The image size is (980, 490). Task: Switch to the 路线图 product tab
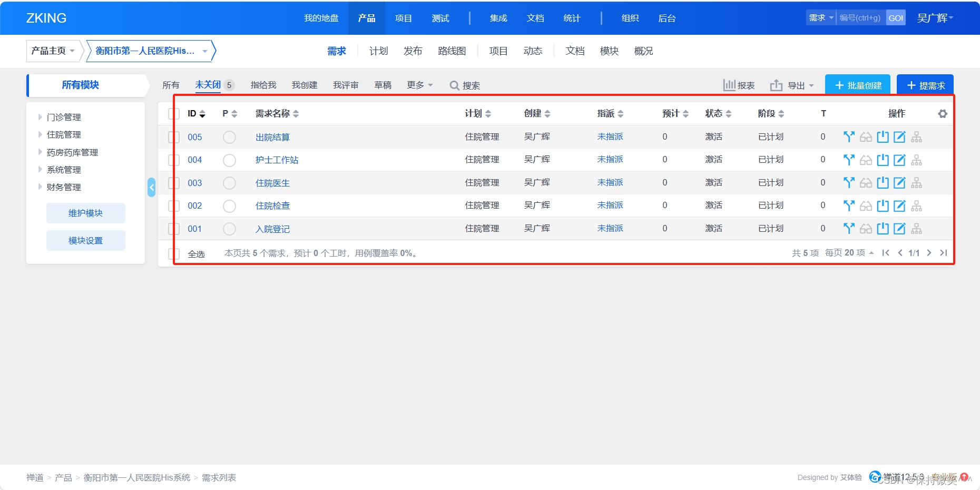coord(452,51)
